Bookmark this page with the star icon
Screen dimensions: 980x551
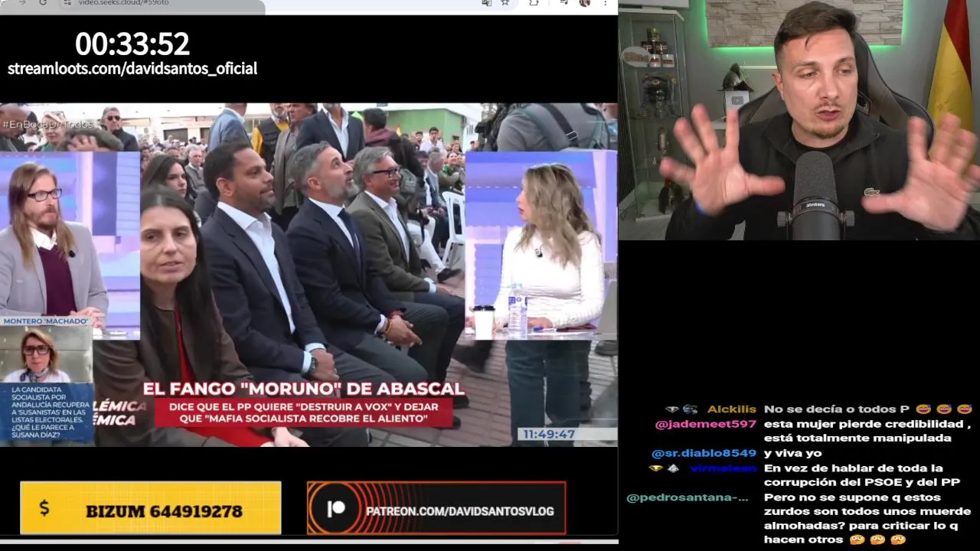pos(505,3)
